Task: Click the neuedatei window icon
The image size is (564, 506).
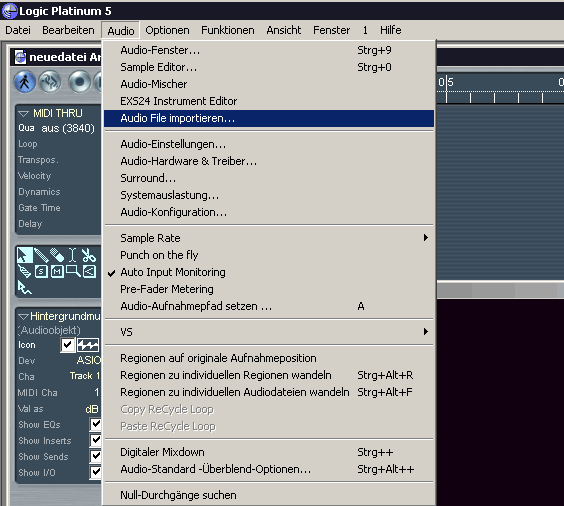Action: coord(20,57)
